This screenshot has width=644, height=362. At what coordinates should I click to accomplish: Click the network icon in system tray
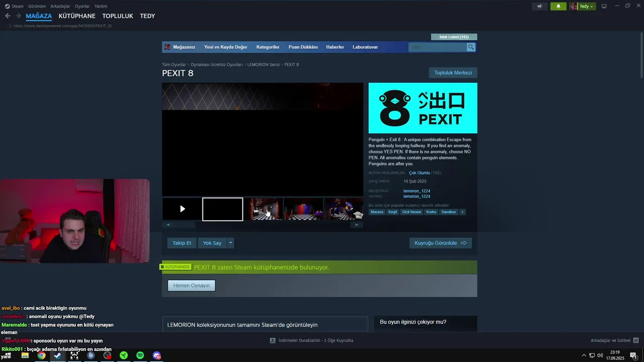(x=592, y=355)
